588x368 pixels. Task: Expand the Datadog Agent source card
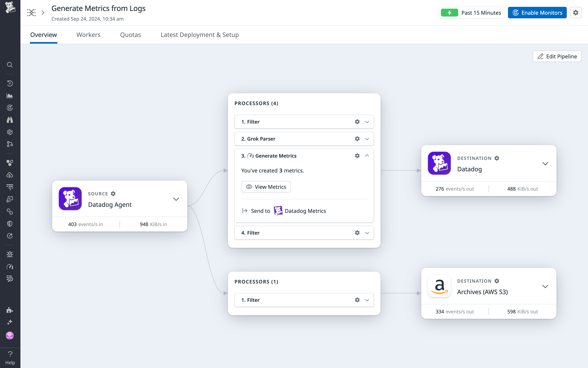pyautogui.click(x=176, y=199)
